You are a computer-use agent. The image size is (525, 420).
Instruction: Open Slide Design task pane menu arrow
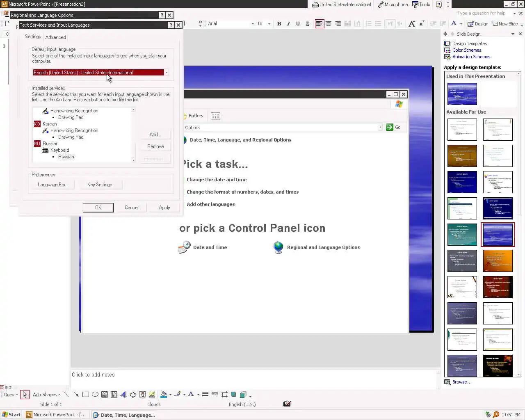pos(513,34)
